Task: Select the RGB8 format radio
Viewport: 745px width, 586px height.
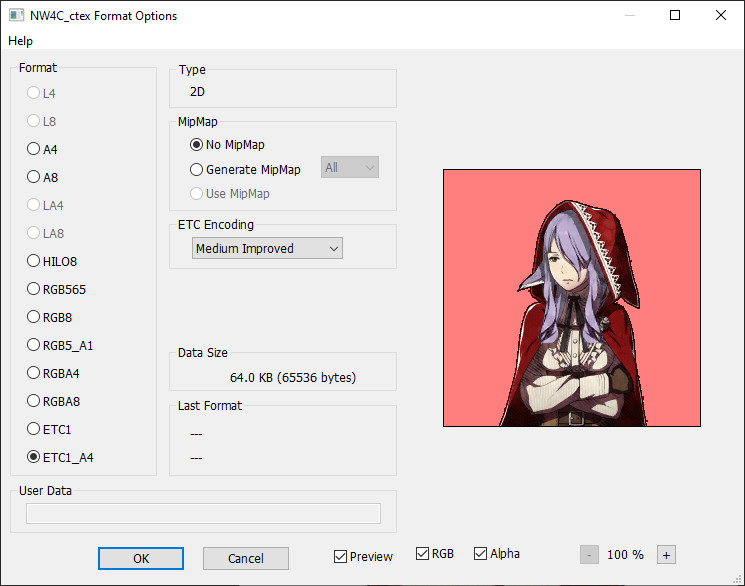Action: coord(49,317)
